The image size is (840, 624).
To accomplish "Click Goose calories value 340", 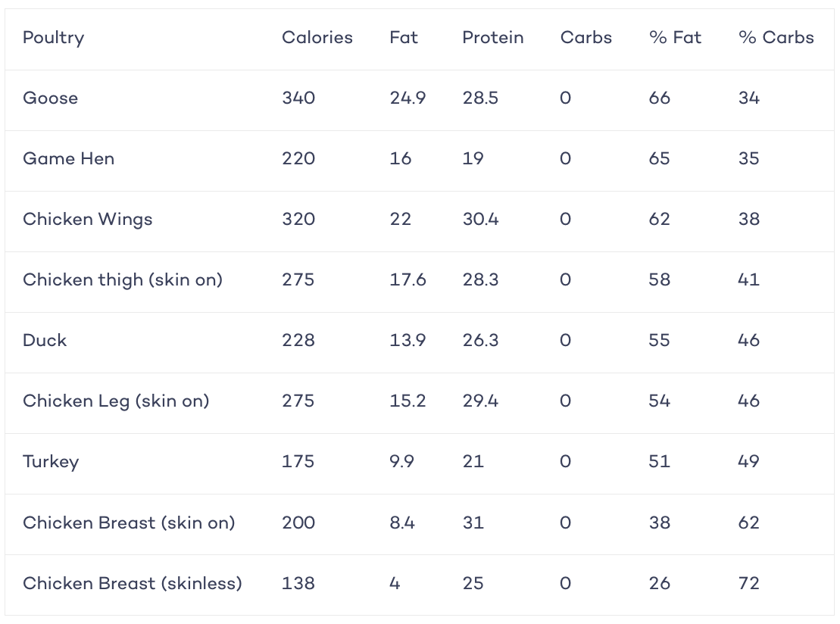I will (x=298, y=98).
